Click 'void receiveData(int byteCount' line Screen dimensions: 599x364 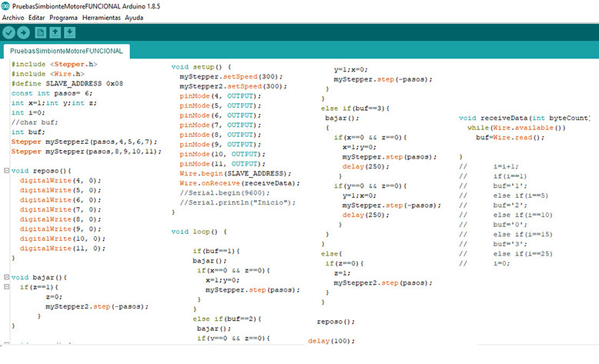click(524, 118)
